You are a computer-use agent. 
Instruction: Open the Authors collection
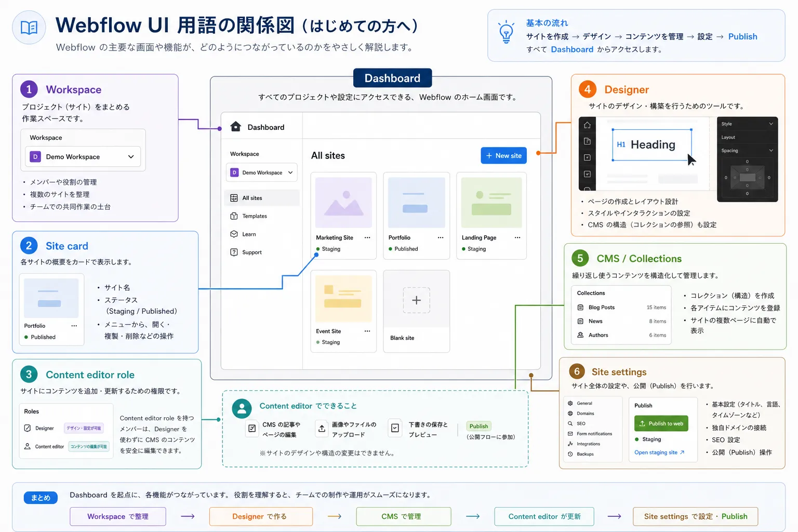click(x=621, y=335)
